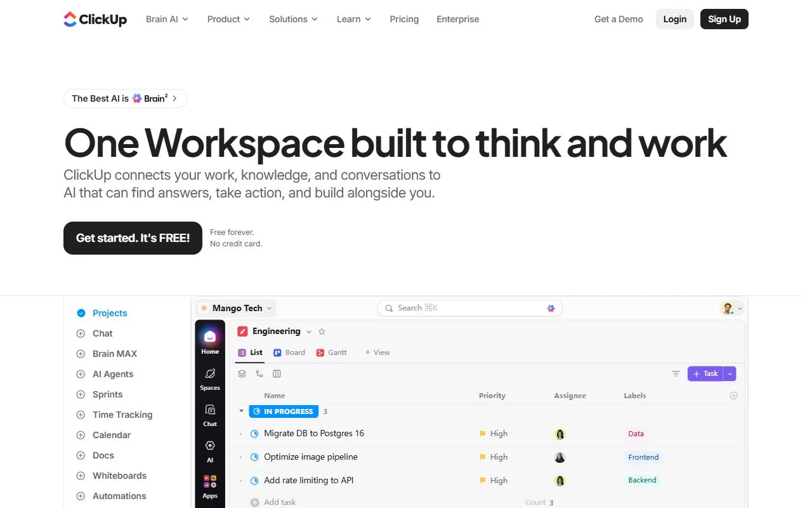Click priority flag of Optimize image pipeline
Image resolution: width=812 pixels, height=508 pixels.
(x=483, y=457)
